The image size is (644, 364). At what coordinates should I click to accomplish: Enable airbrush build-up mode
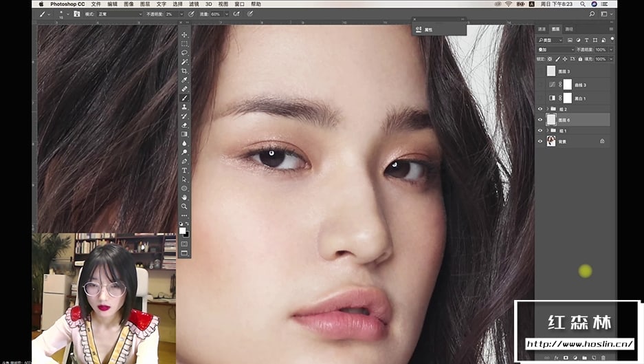[236, 14]
